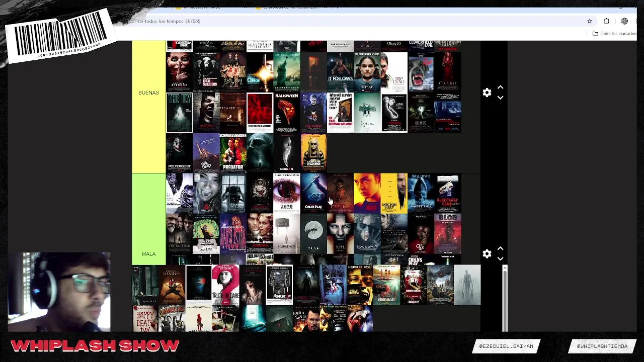Select the MALA tier label
Image resolution: width=644 pixels, height=362 pixels.
(x=148, y=254)
